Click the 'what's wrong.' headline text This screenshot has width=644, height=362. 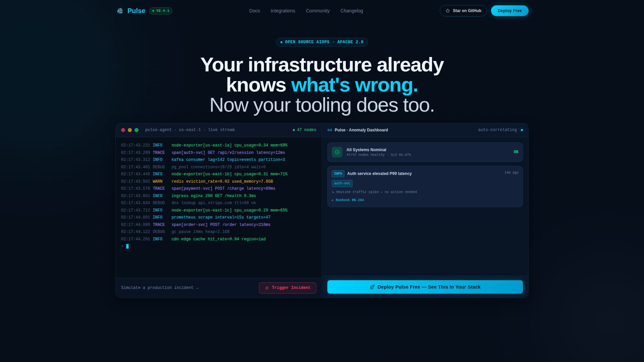[x=355, y=85]
